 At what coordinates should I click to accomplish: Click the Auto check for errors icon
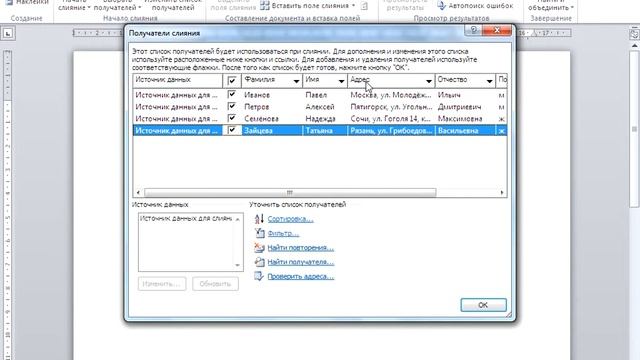[x=442, y=5]
